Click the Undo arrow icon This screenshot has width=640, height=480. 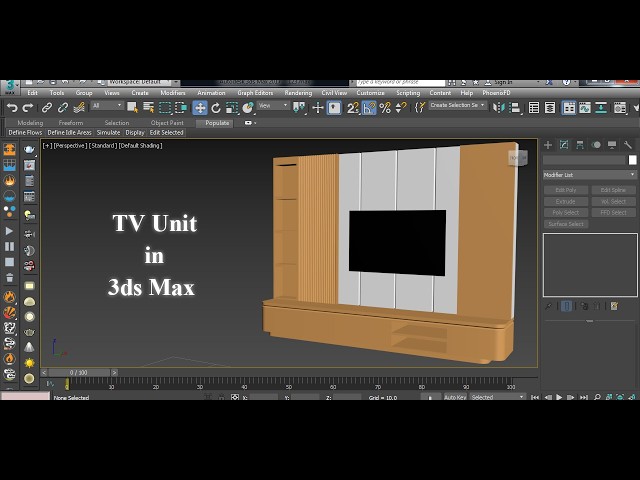click(12, 108)
